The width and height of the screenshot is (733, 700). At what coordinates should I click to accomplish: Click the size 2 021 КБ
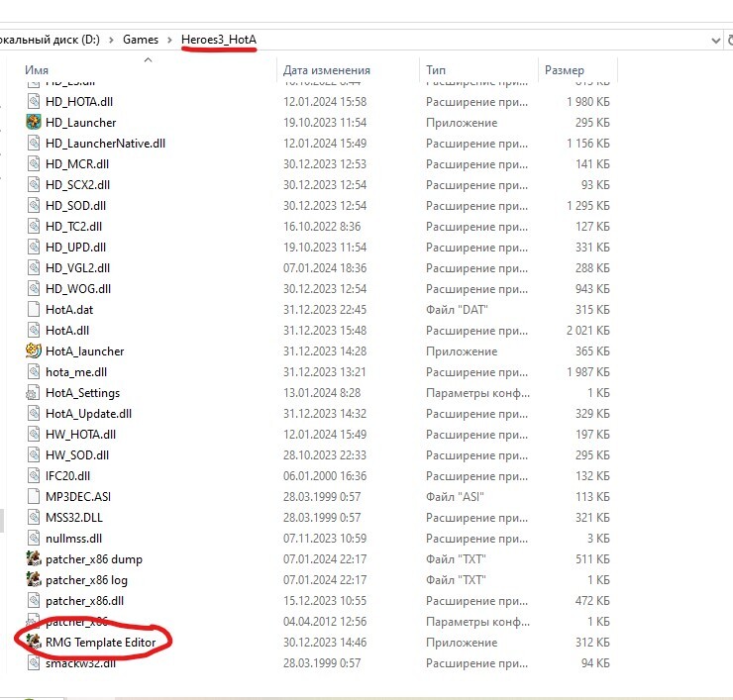click(588, 331)
